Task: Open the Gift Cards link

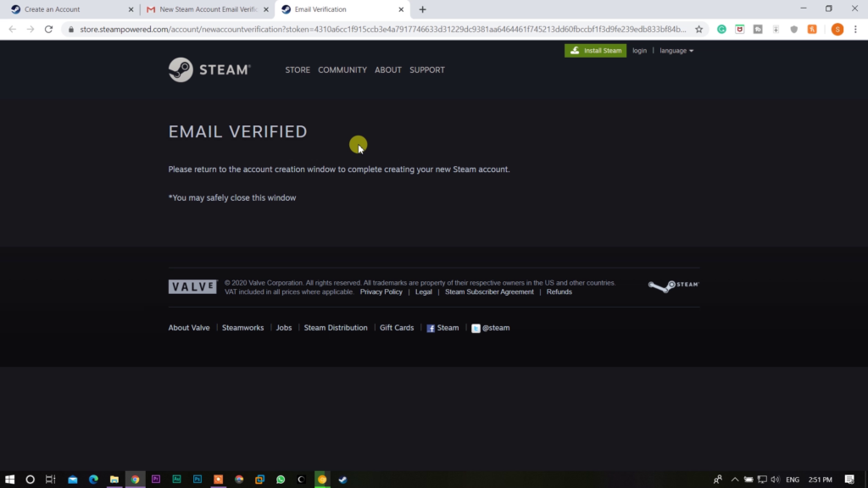Action: (x=397, y=328)
